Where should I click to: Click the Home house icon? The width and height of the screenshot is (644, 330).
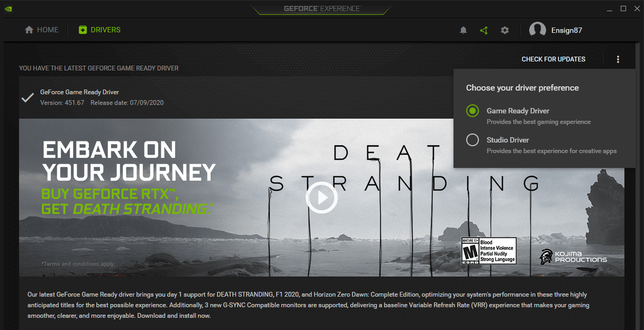pyautogui.click(x=29, y=30)
